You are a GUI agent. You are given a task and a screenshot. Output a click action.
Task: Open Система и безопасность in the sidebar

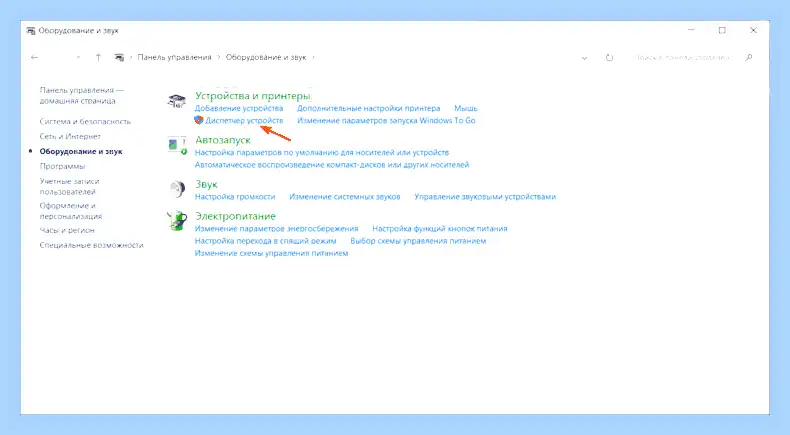coord(85,121)
